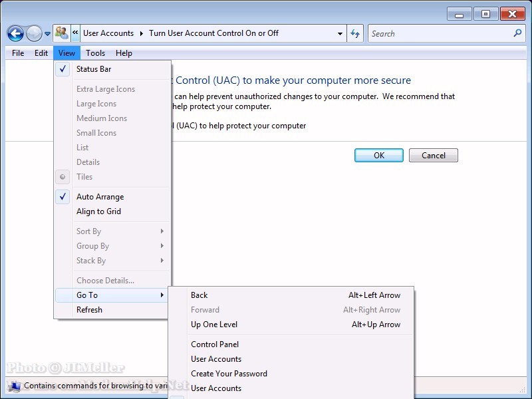Toggle the Status Bar menu option

pyautogui.click(x=112, y=69)
